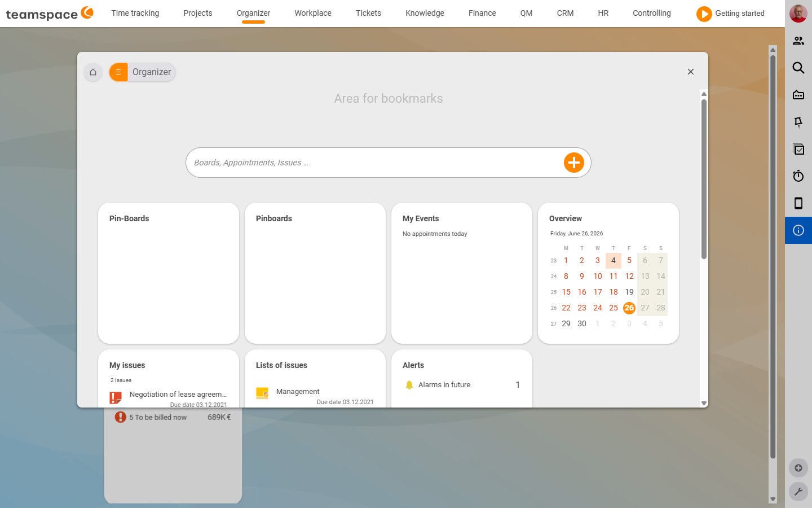This screenshot has width=812, height=508.
Task: Close the Organizer dialog
Action: (x=691, y=72)
